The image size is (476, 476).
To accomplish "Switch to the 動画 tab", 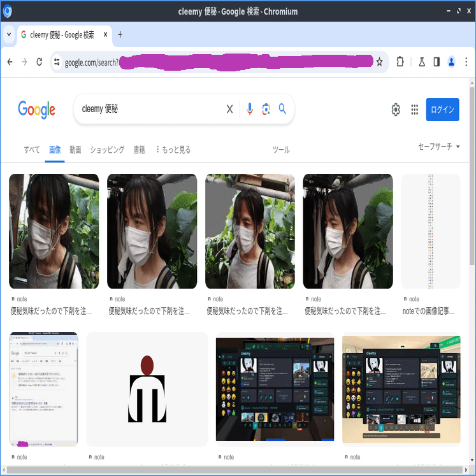I will (x=75, y=150).
